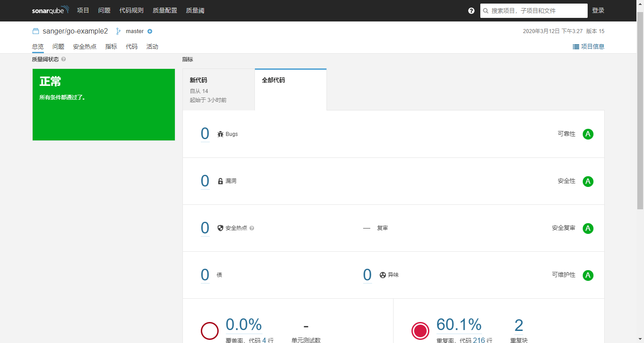Click help icon beside 质量阈状态
This screenshot has height=343, width=644.
64,59
